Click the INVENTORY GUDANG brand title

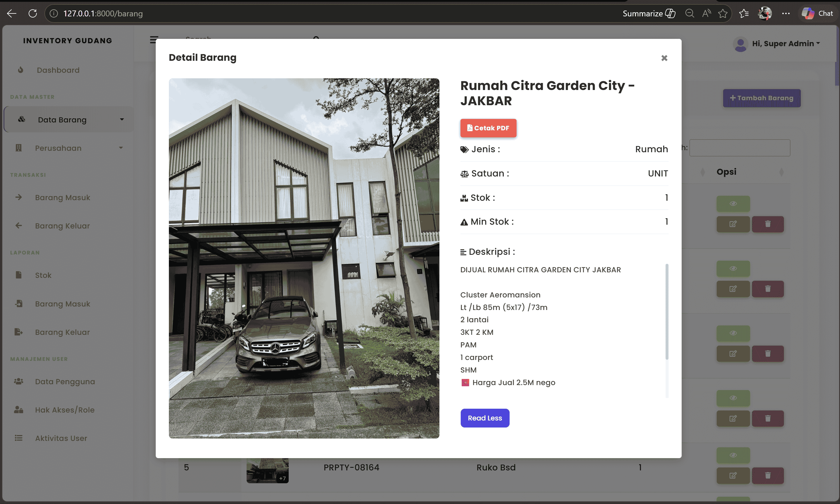click(67, 41)
